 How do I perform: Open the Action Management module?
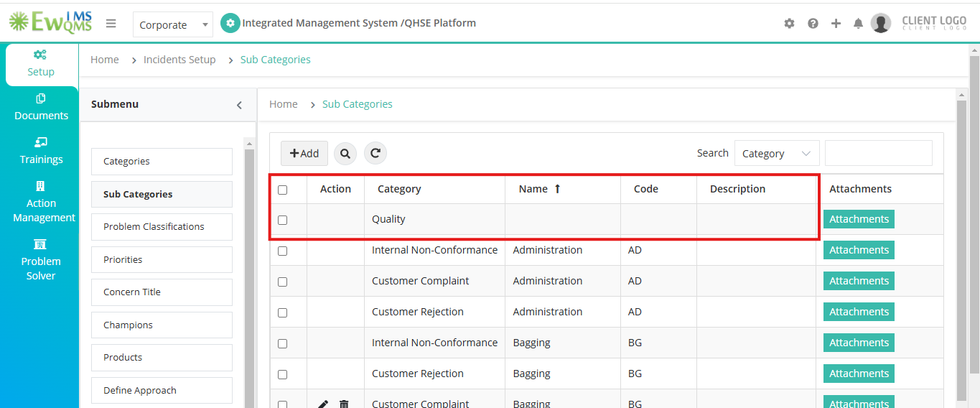(41, 202)
